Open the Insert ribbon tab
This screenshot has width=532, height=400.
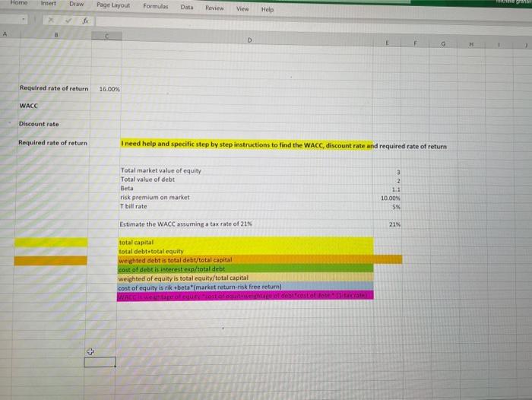click(49, 3)
